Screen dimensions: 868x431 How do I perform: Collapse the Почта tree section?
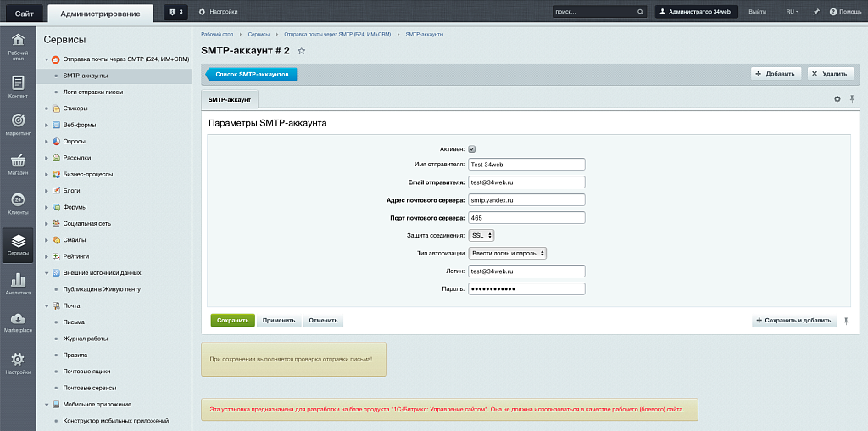(x=46, y=305)
